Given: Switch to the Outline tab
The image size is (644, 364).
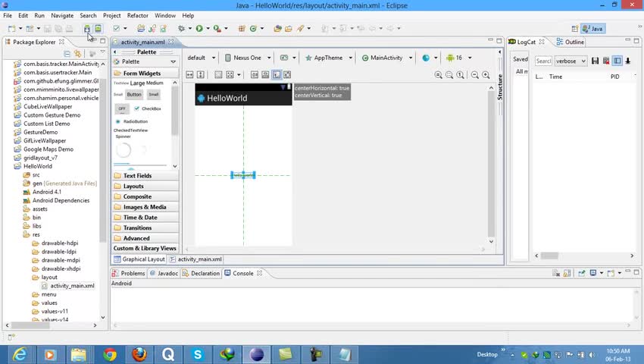Looking at the screenshot, I should click(570, 42).
